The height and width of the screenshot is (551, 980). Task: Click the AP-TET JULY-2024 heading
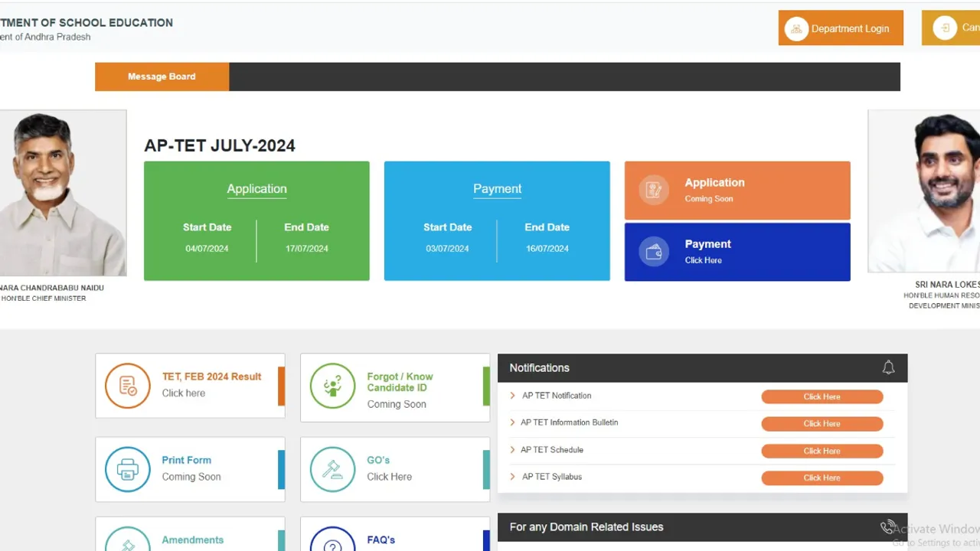[220, 145]
